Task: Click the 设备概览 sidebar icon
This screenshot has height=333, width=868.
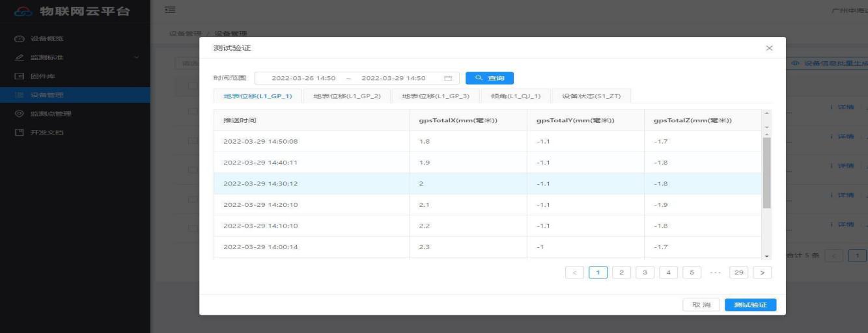Action: click(18, 38)
